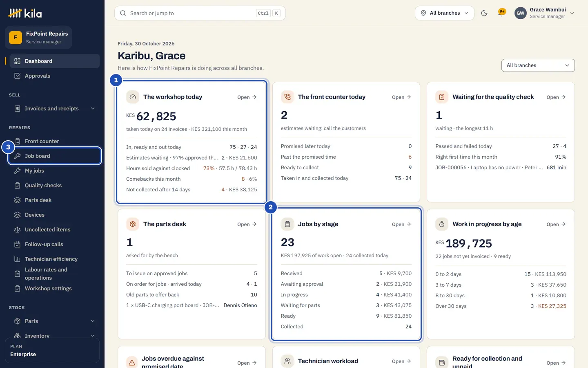Click the Quality checks icon in sidebar
Screen dimensions: 588x368
point(17,185)
